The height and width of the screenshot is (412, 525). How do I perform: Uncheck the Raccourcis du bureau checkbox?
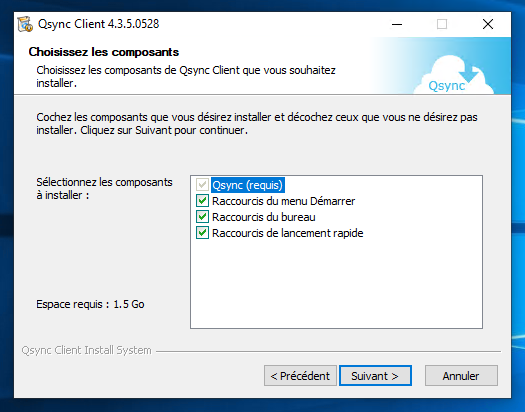coord(202,217)
